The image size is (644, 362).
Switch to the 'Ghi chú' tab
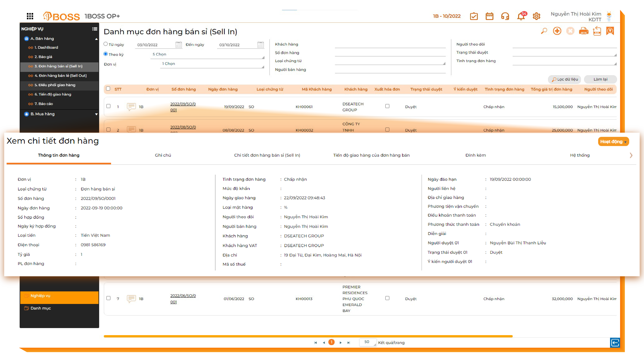pos(163,155)
